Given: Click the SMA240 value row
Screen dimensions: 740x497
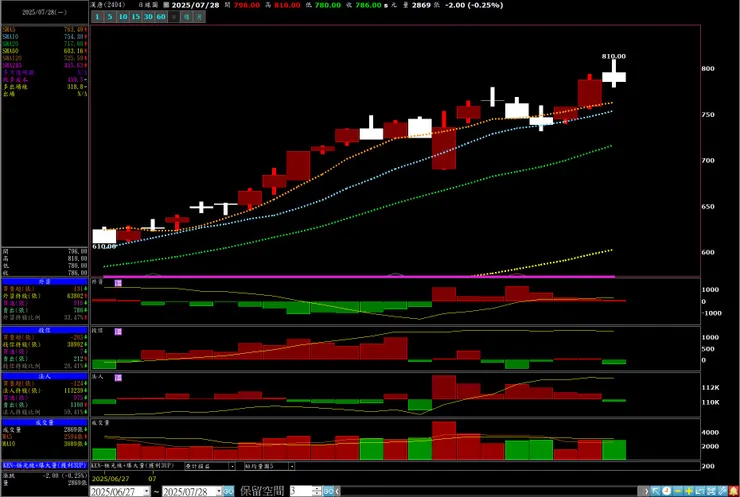Looking at the screenshot, I should click(x=44, y=65).
